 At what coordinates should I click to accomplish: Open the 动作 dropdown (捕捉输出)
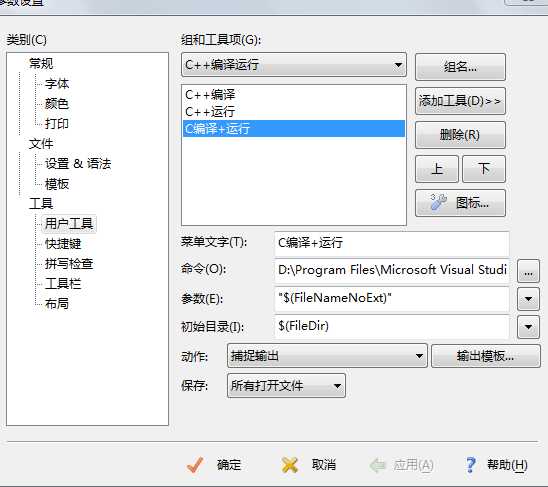327,356
